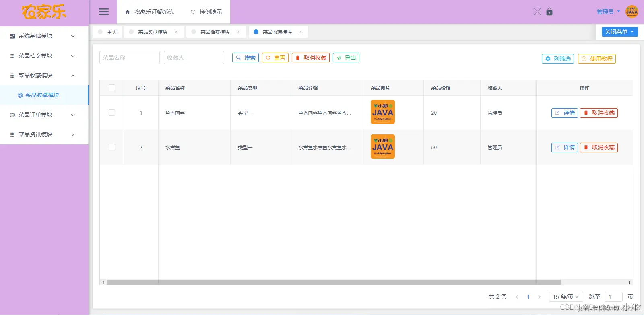The image size is (644, 315).
Task: Close the 菜品收藏模块 tab
Action: click(301, 32)
